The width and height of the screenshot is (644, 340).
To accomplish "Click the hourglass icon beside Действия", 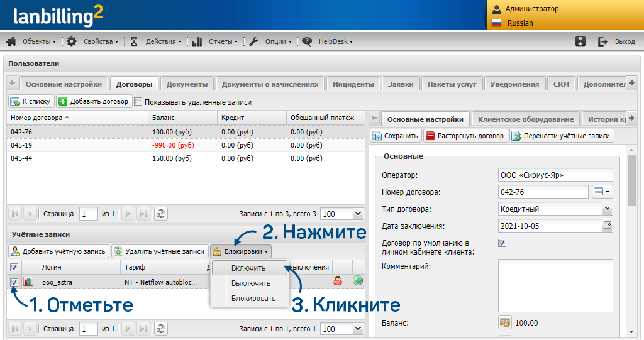I will pos(134,41).
